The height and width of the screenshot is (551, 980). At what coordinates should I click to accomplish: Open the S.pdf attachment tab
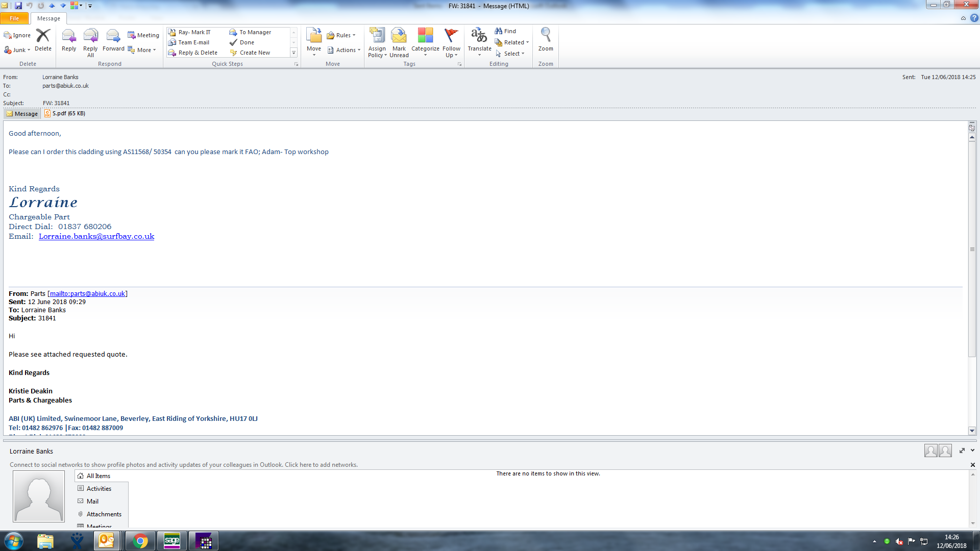(65, 113)
